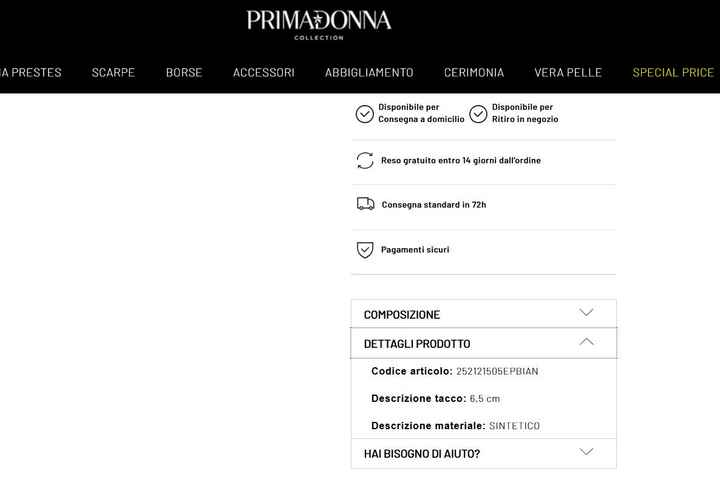Viewport: 720px width, 502px height.
Task: Open the Borse menu
Action: click(x=184, y=73)
